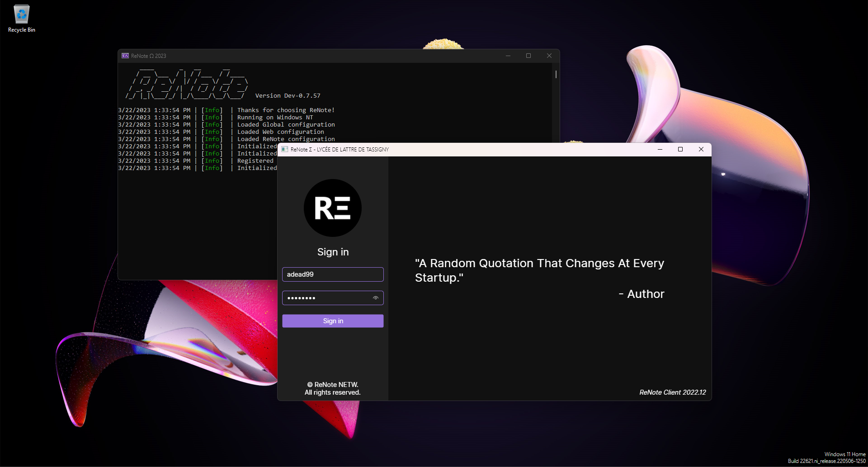Close the ReNote Ω 2023 console window

click(x=549, y=56)
